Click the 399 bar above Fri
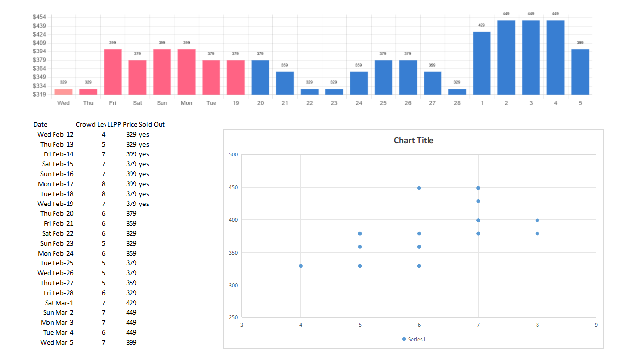This screenshot has height=358, width=644. coord(112,72)
